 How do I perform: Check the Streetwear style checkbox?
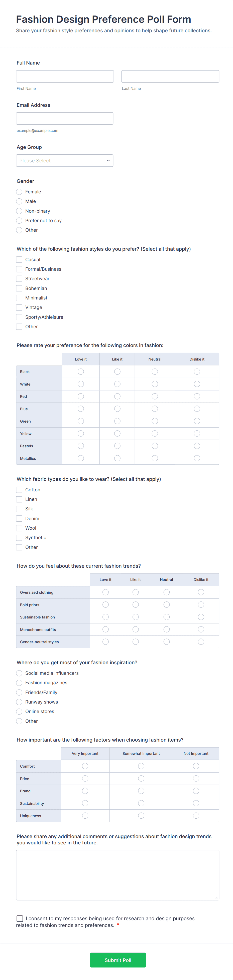point(20,279)
